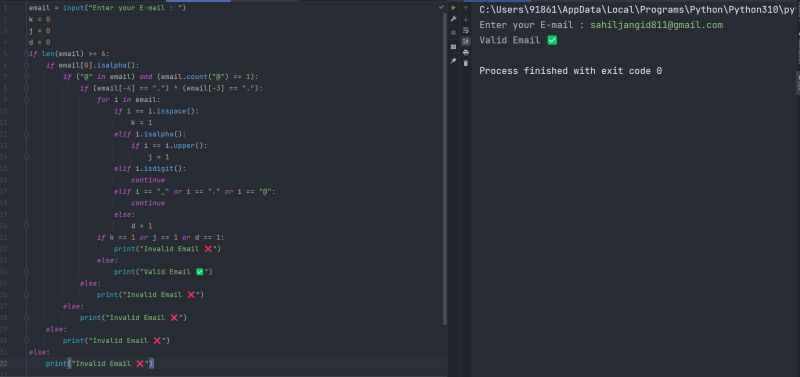Click 'if i == i.isspace():' line

(x=156, y=111)
